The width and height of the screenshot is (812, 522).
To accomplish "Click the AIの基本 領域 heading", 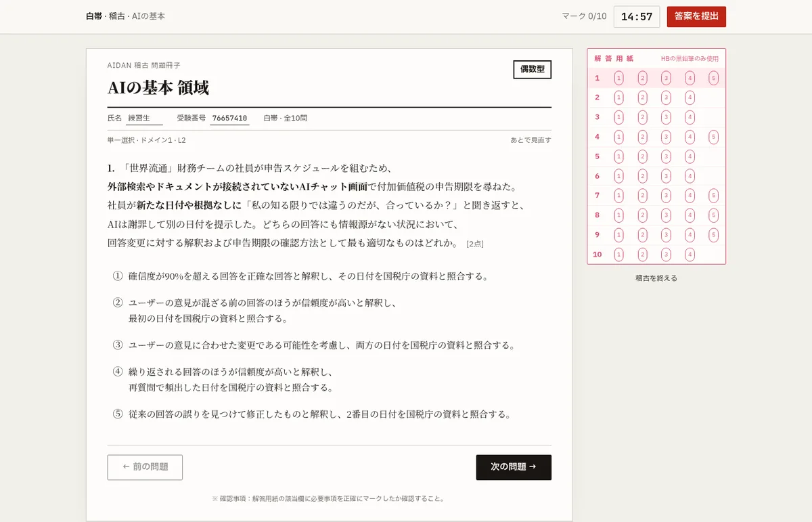I will click(158, 88).
